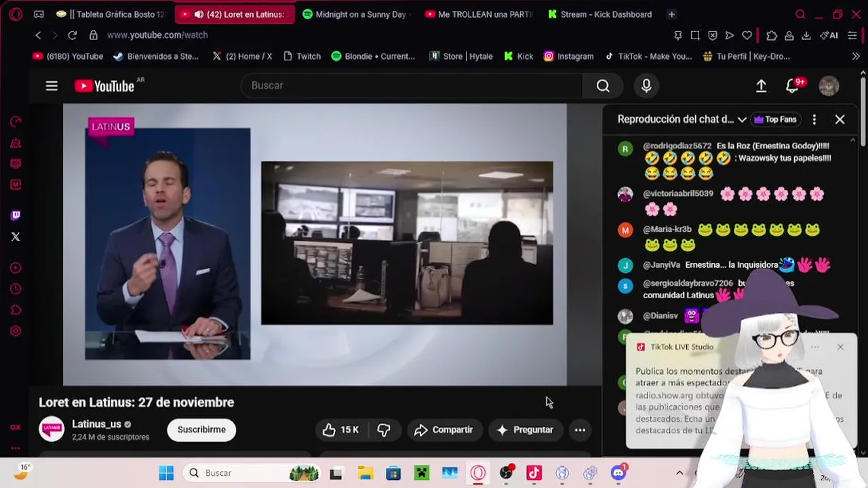Open history clock in sidebar

tap(16, 289)
